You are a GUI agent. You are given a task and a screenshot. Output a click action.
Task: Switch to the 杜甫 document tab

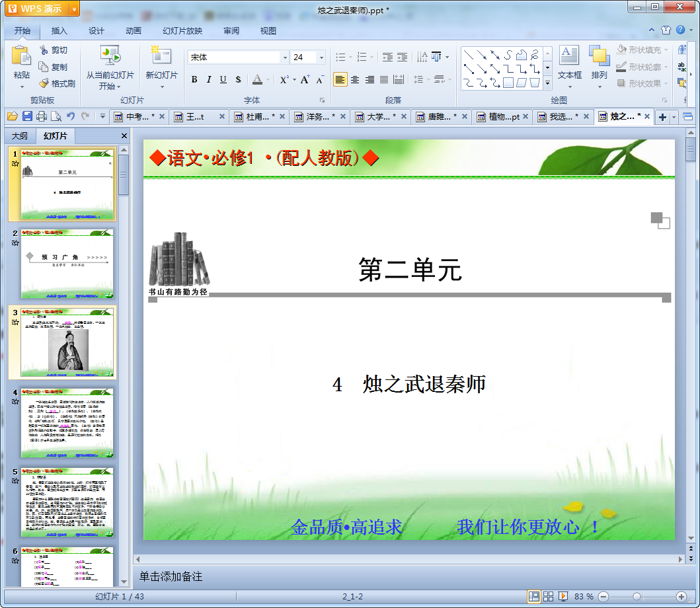pyautogui.click(x=258, y=116)
